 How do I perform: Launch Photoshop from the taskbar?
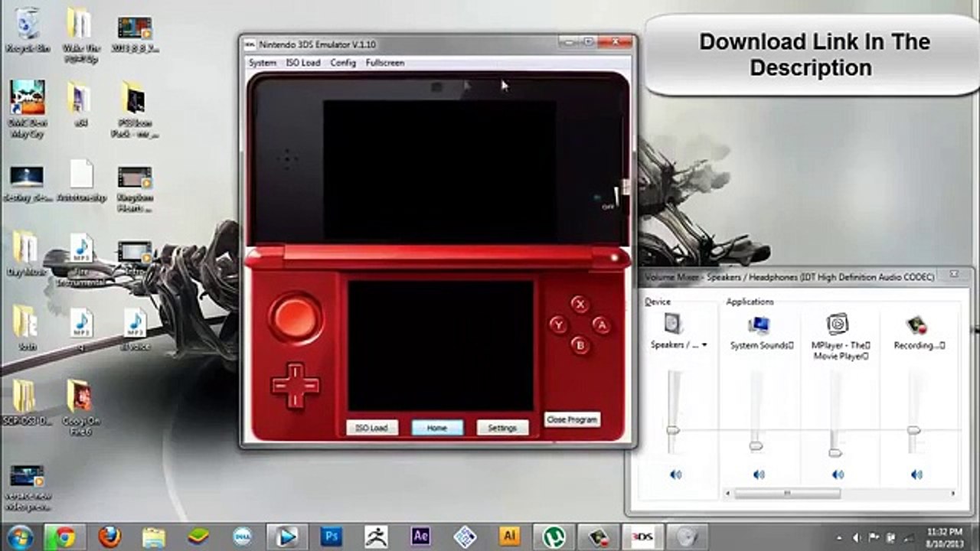pos(331,536)
